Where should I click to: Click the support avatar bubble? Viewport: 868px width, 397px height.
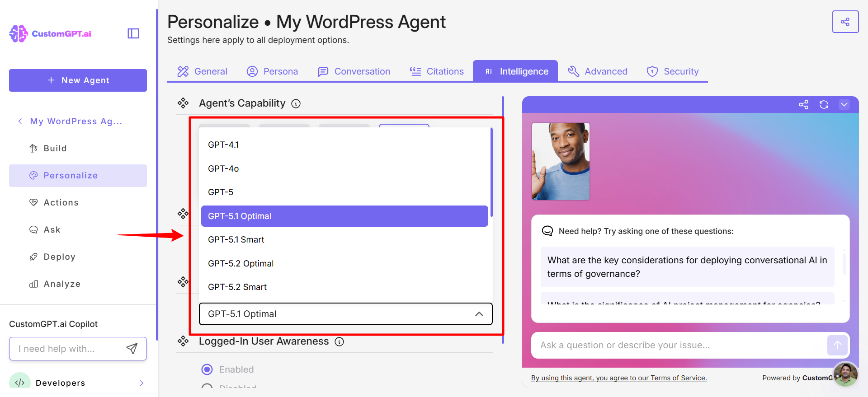(845, 374)
